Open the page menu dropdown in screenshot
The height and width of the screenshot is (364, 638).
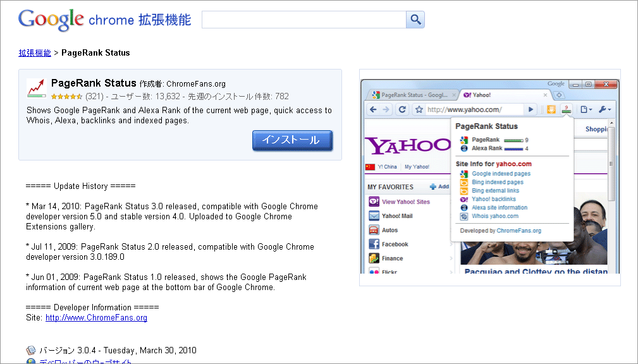(x=586, y=109)
